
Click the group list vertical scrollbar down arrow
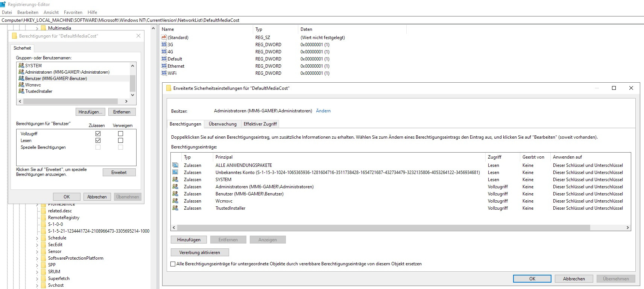click(132, 95)
